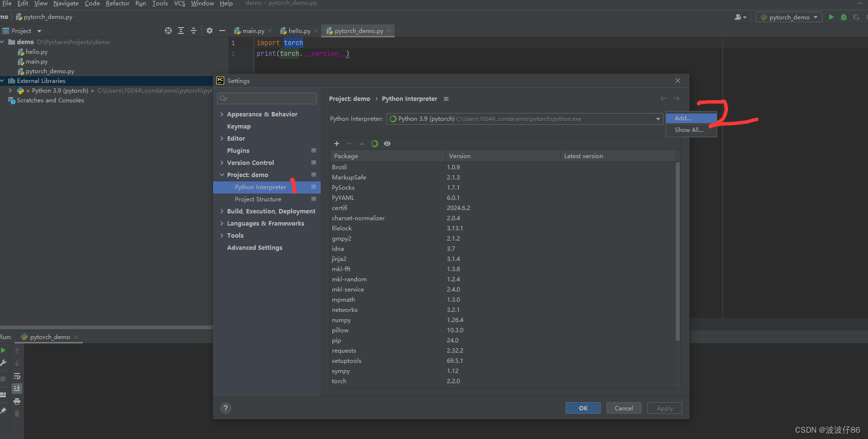Expand Build, Execution, Deployment section
The height and width of the screenshot is (439, 868).
pyautogui.click(x=222, y=211)
